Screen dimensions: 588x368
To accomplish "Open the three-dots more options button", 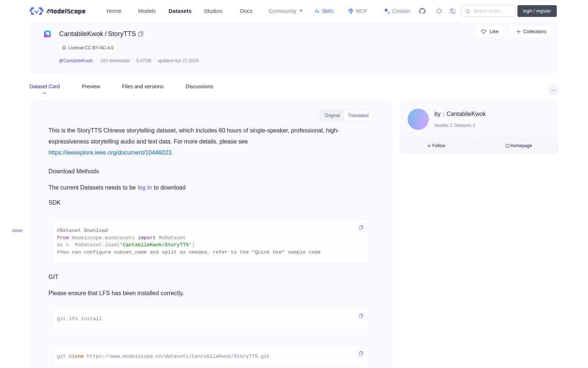I will (553, 90).
